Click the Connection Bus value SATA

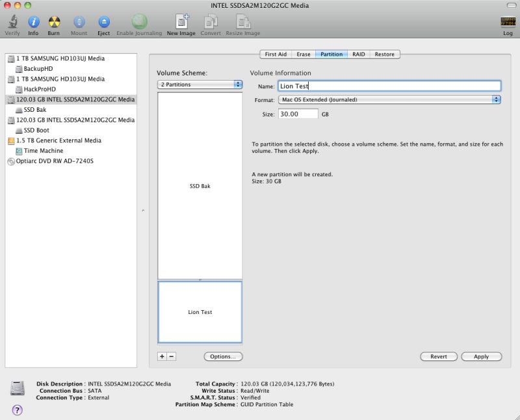pyautogui.click(x=94, y=391)
